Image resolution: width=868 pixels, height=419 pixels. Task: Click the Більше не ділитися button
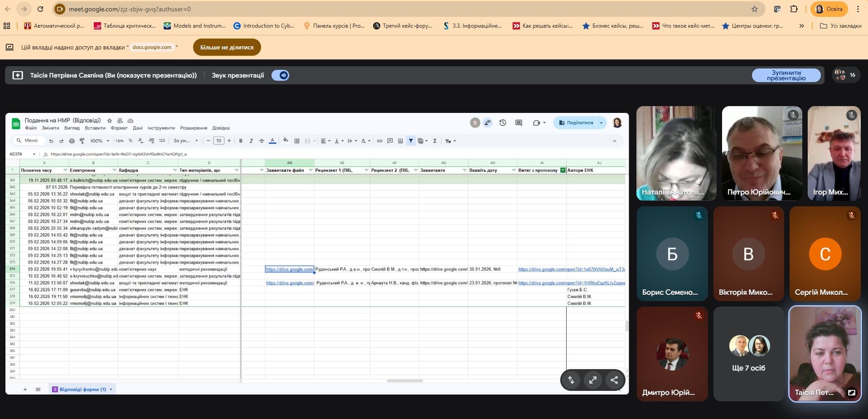227,47
